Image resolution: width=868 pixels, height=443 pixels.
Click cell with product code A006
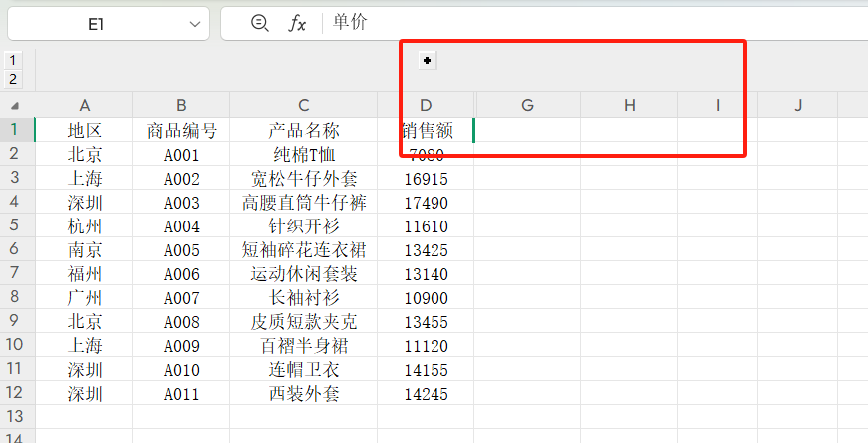pyautogui.click(x=181, y=274)
